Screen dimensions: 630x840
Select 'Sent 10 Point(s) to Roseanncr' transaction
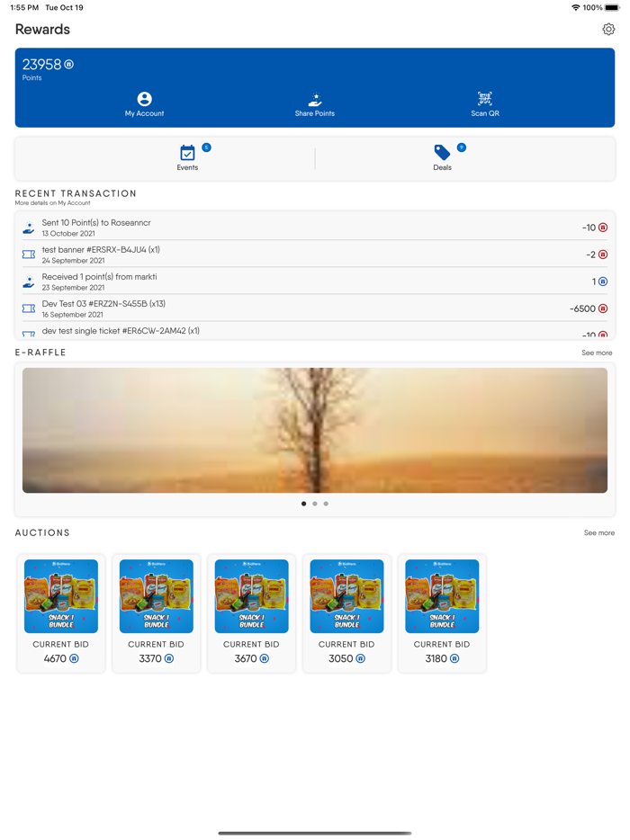pos(315,228)
